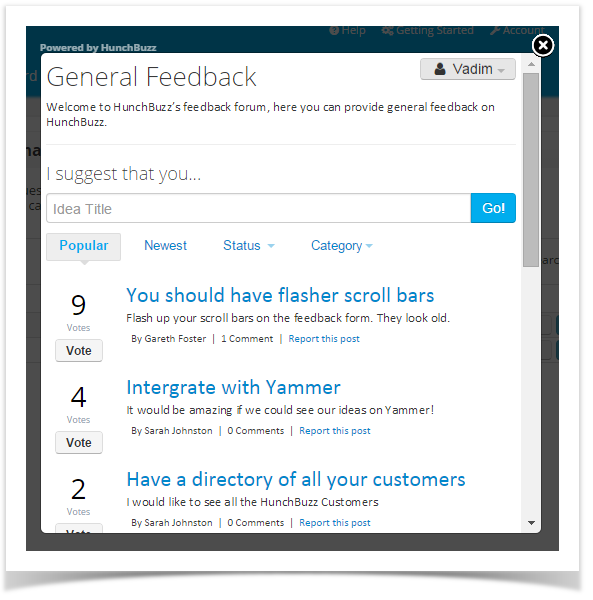
Task: Switch to the Newest tab
Action: click(165, 245)
